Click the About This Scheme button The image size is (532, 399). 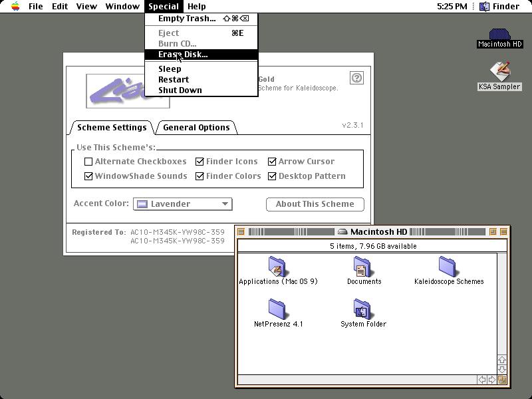coord(315,204)
